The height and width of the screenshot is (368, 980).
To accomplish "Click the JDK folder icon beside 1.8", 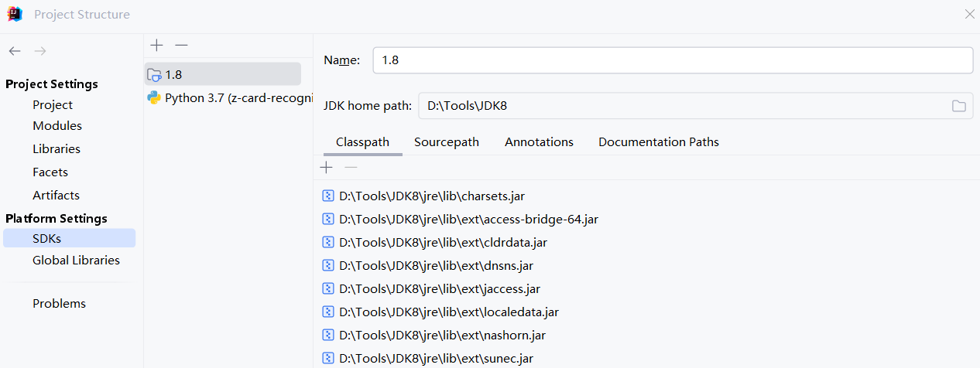I will tap(154, 75).
